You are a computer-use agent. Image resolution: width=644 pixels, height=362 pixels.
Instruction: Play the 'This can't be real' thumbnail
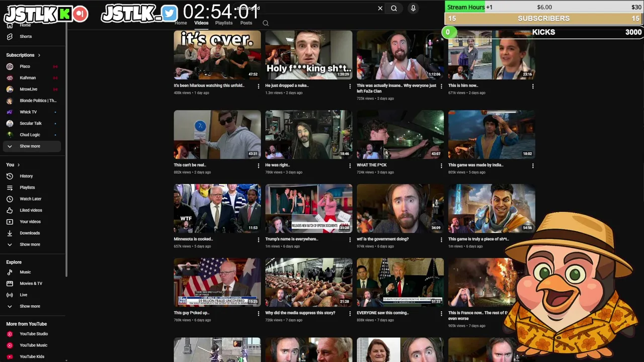pos(217,134)
